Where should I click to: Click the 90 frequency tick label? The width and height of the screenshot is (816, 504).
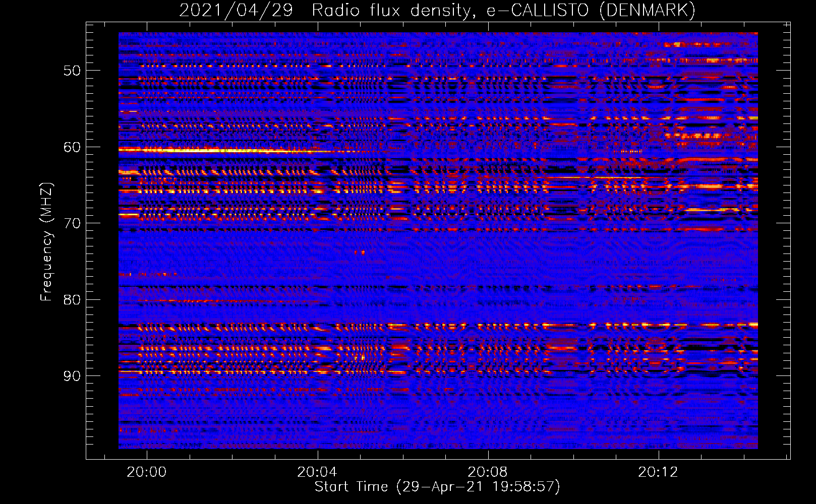tap(72, 376)
